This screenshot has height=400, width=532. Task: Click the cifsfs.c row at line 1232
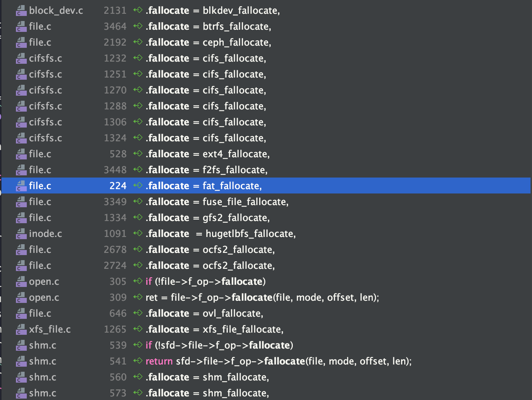pyautogui.click(x=266, y=58)
